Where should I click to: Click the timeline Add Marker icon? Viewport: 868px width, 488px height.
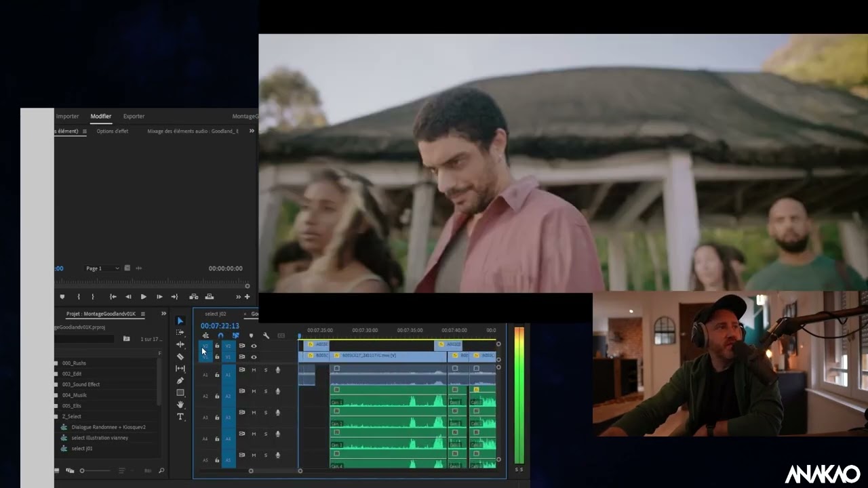coord(251,335)
